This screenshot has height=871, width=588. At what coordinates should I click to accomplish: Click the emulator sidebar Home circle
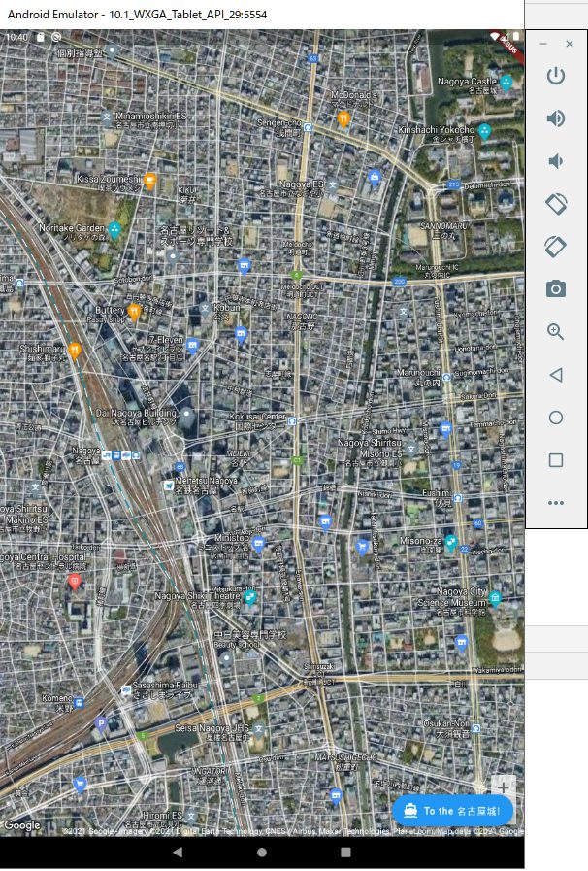coord(556,418)
